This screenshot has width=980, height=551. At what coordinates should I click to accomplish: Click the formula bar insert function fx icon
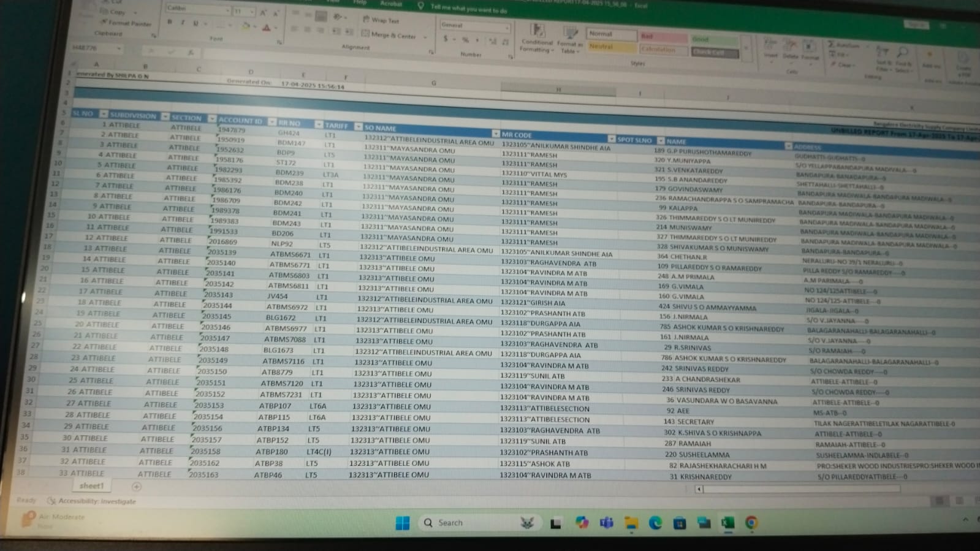pos(191,53)
